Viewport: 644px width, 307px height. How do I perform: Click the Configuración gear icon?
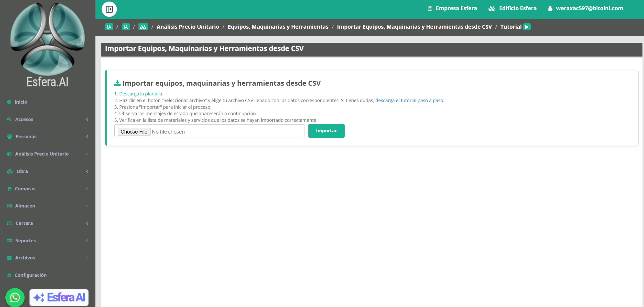tap(9, 275)
